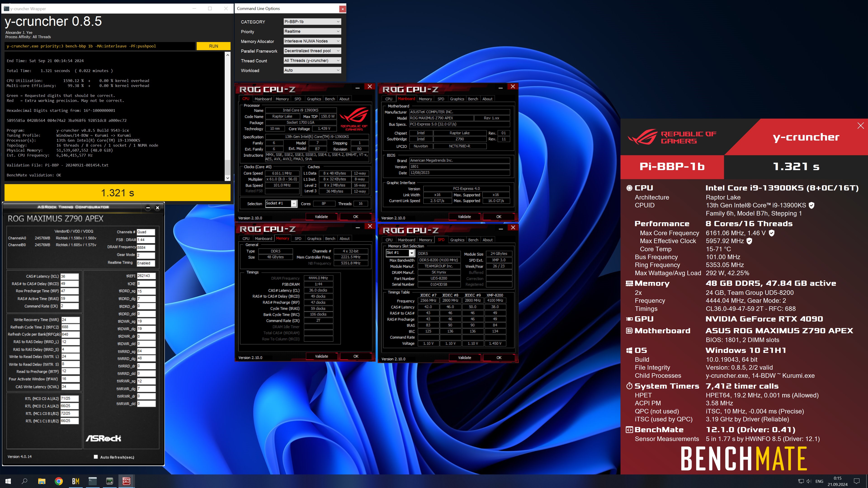Click the GPU card icon in BenchMate panel
The width and height of the screenshot is (868, 488).
(629, 319)
